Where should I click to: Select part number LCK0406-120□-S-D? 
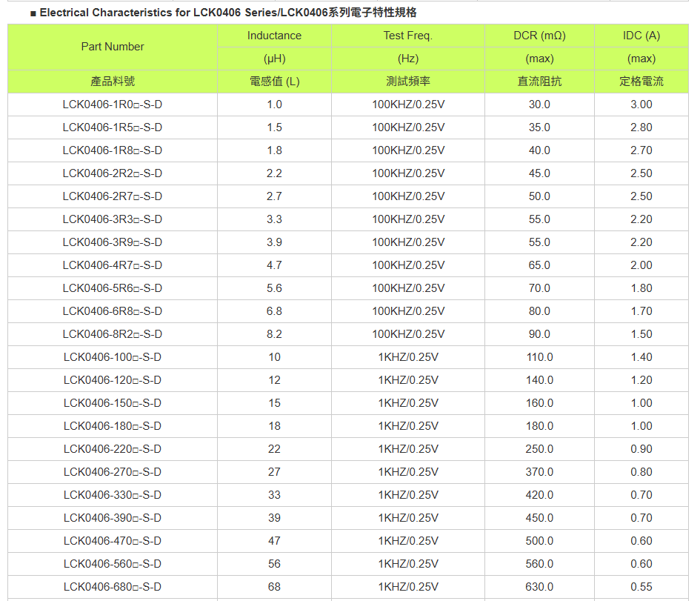[113, 380]
